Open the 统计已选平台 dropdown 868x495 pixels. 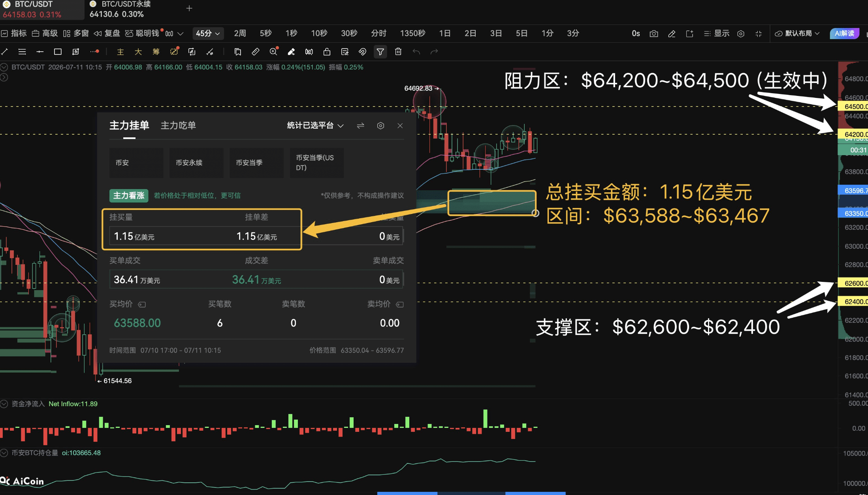pos(315,126)
